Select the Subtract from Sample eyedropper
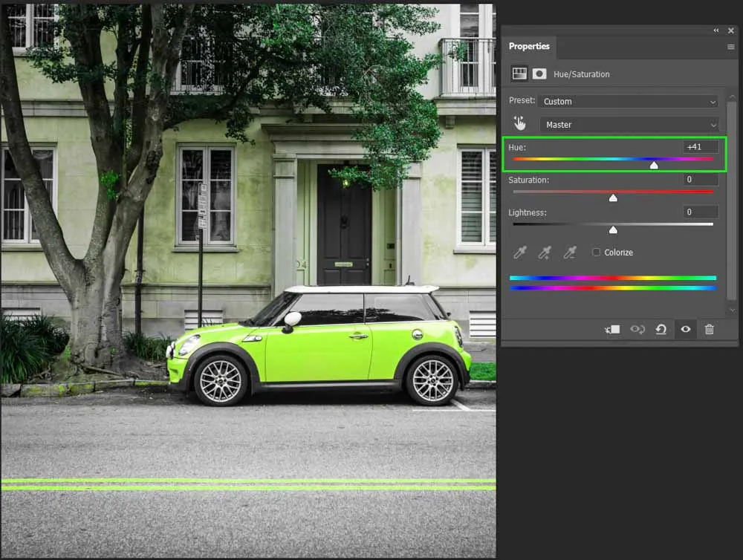The height and width of the screenshot is (560, 743). 569,253
